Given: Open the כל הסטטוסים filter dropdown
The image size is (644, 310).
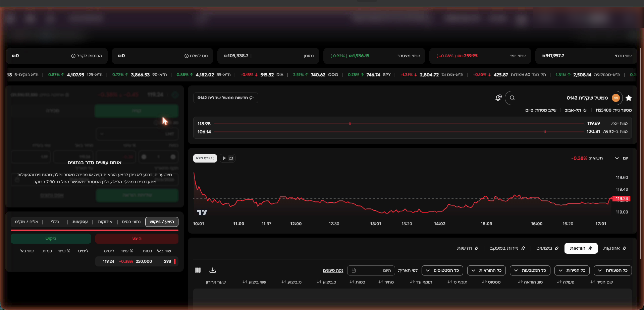Looking at the screenshot, I should [442, 270].
